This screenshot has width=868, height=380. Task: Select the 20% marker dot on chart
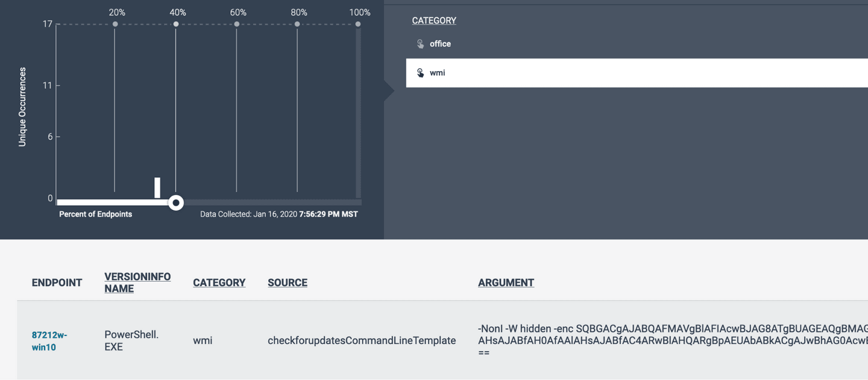pyautogui.click(x=115, y=24)
